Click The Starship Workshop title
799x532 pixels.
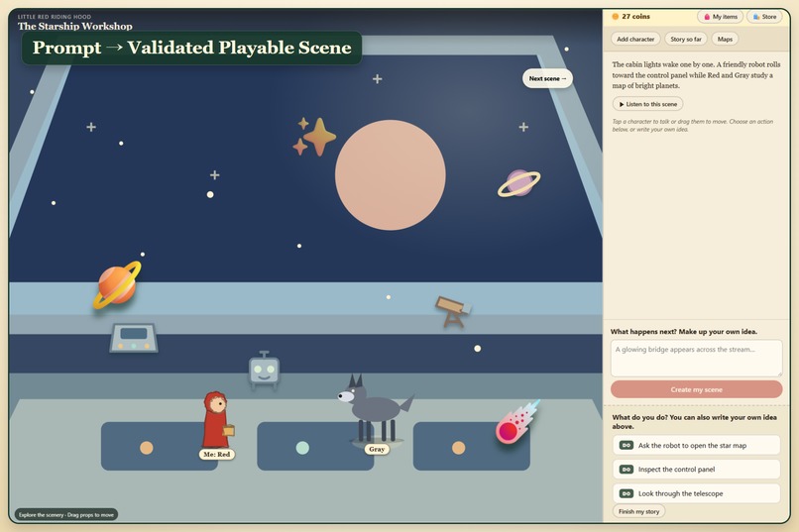[x=75, y=26]
